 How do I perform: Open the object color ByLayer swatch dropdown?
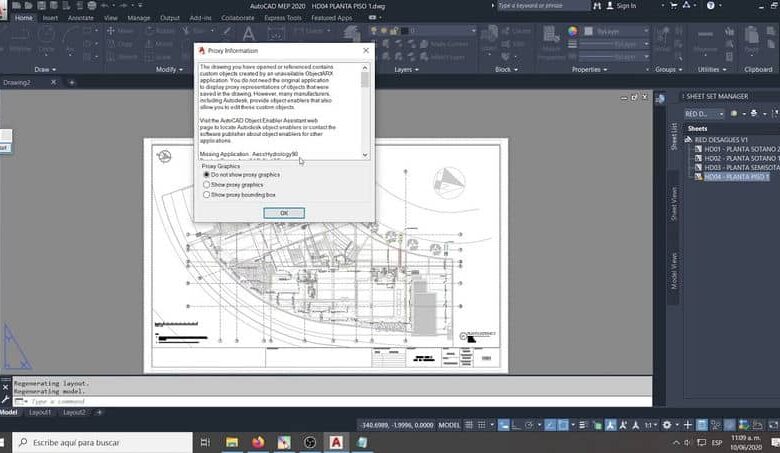[x=616, y=31]
